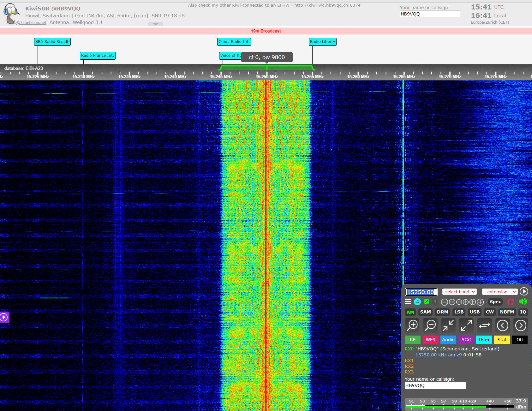Open the extension dropdown
Viewport: 532px width, 411px height.
[500, 292]
